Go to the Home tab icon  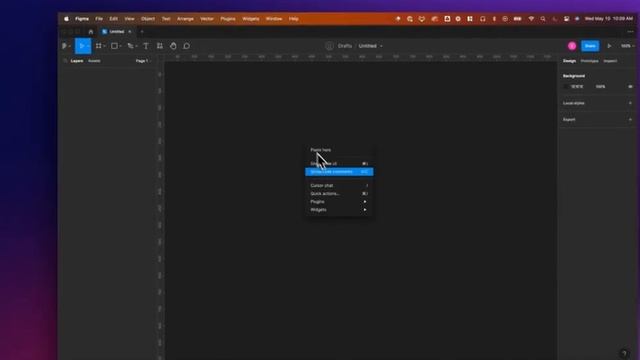[x=91, y=32]
